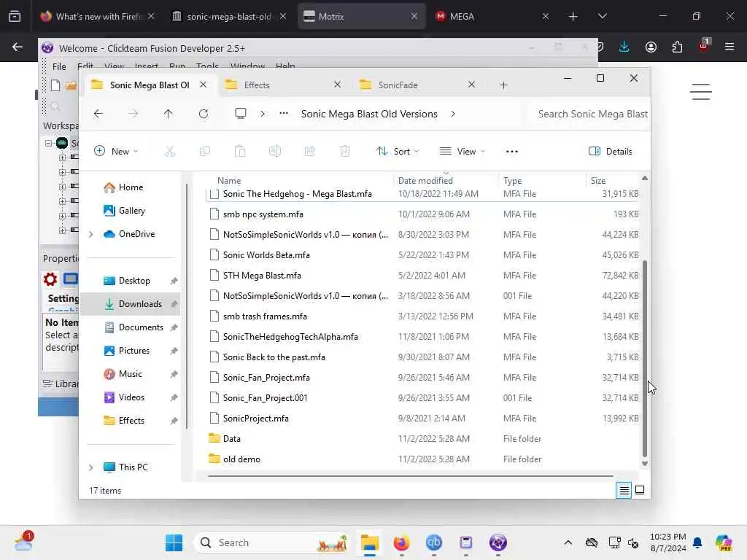The width and height of the screenshot is (747, 560).
Task: Open Firefox from the taskbar
Action: click(401, 542)
